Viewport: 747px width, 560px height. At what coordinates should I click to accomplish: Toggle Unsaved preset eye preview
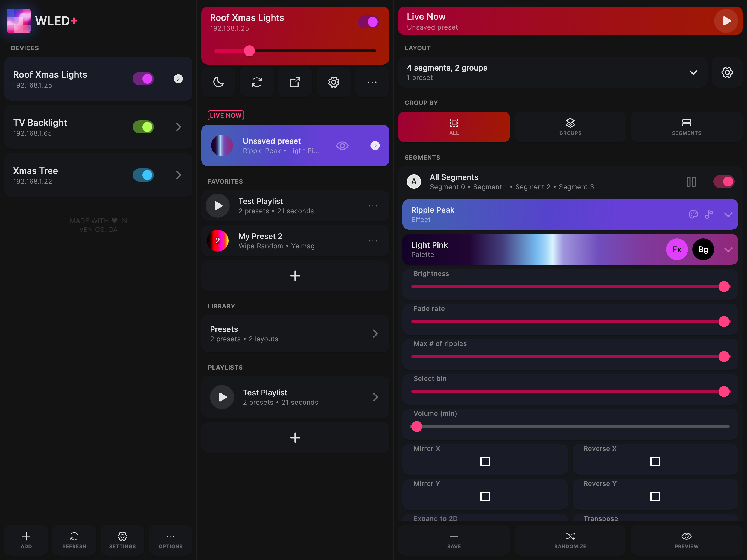point(342,145)
